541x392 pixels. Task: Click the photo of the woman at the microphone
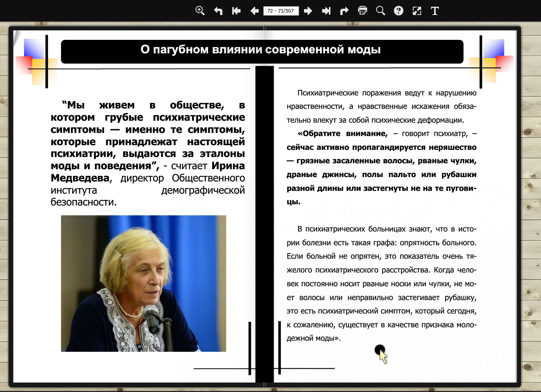tap(144, 283)
